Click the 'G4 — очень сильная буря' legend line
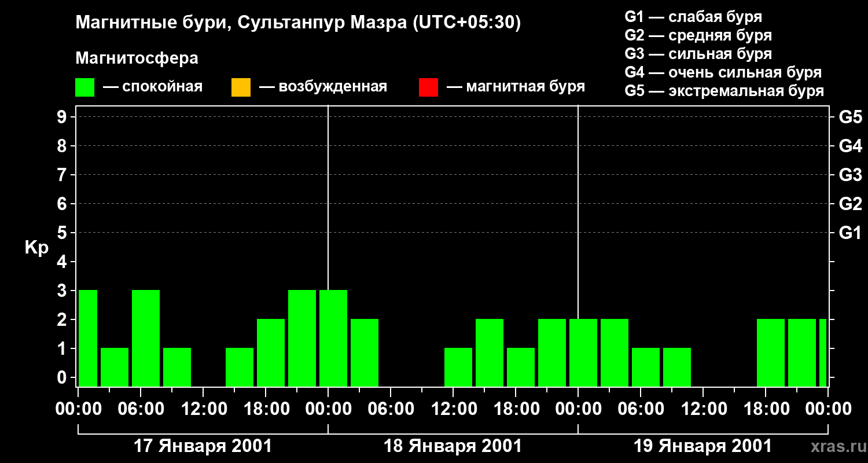 coord(723,72)
